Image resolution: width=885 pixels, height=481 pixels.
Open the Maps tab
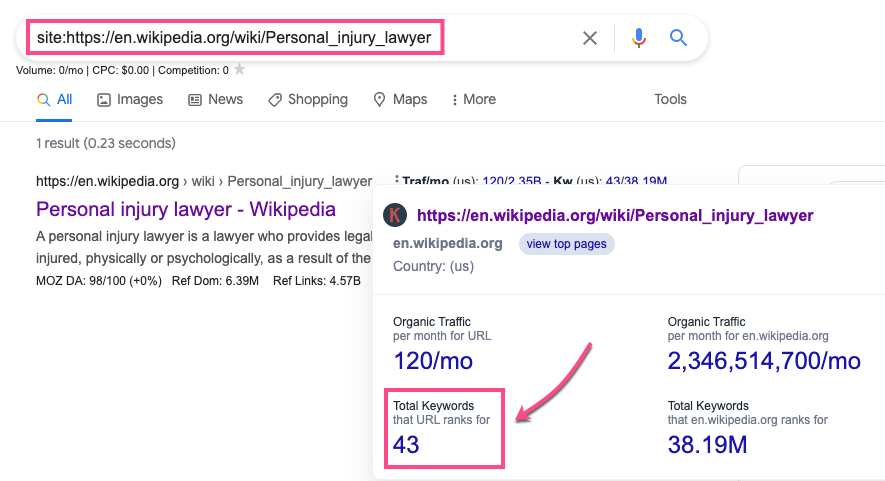tap(400, 99)
